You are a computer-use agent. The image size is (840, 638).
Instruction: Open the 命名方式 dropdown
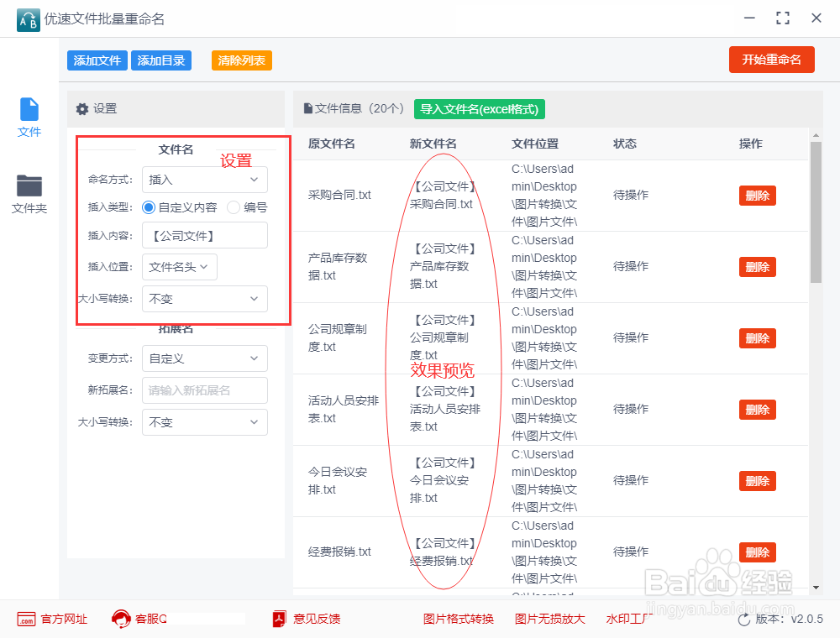(x=205, y=180)
